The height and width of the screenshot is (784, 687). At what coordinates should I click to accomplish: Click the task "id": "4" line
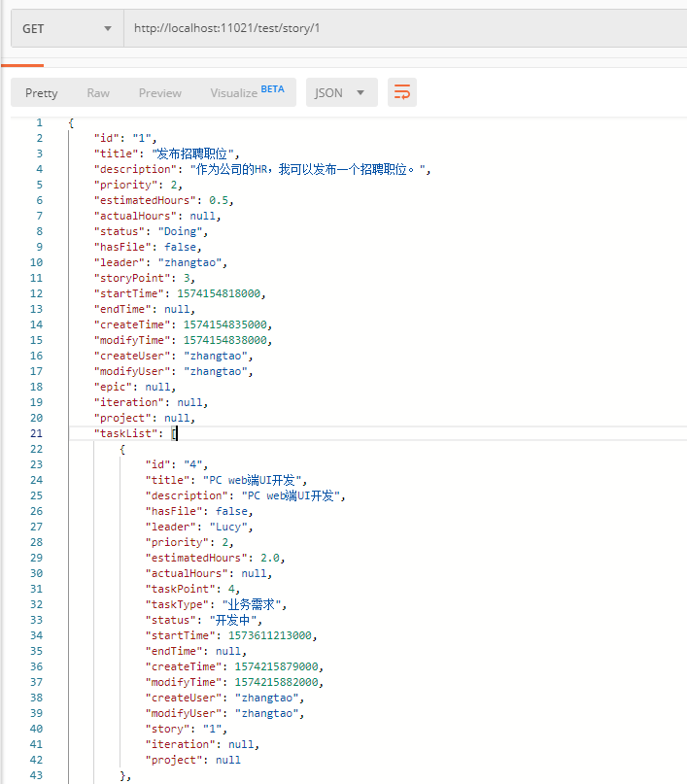[177, 464]
